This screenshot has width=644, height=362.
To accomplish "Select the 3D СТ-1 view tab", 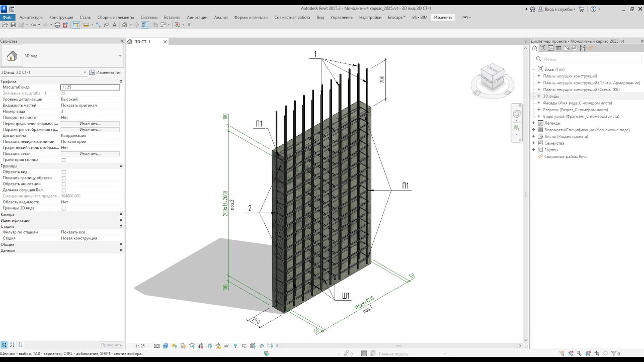I will coord(142,42).
